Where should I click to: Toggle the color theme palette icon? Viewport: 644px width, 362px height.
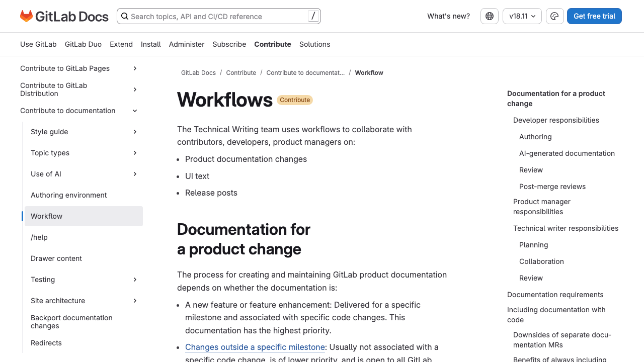click(x=554, y=16)
